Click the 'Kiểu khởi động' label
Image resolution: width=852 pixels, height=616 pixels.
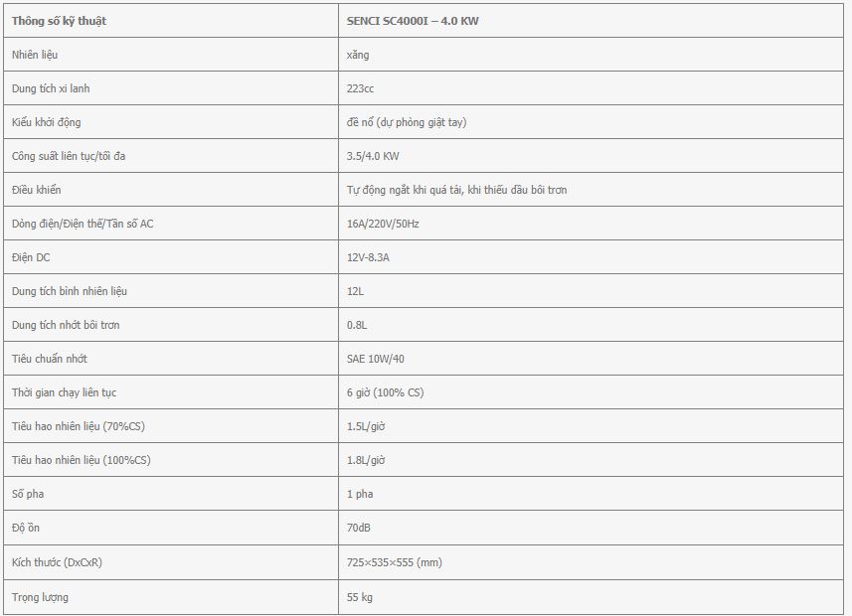click(x=46, y=122)
